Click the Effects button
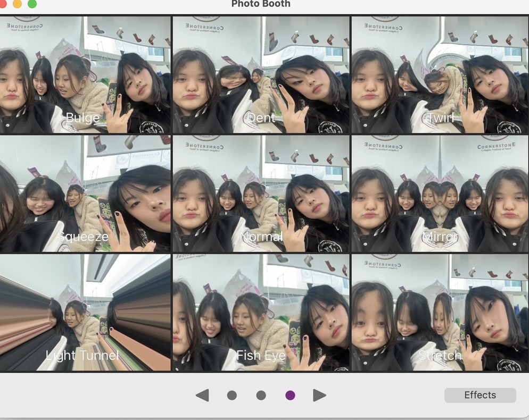The image size is (529, 420). point(480,395)
